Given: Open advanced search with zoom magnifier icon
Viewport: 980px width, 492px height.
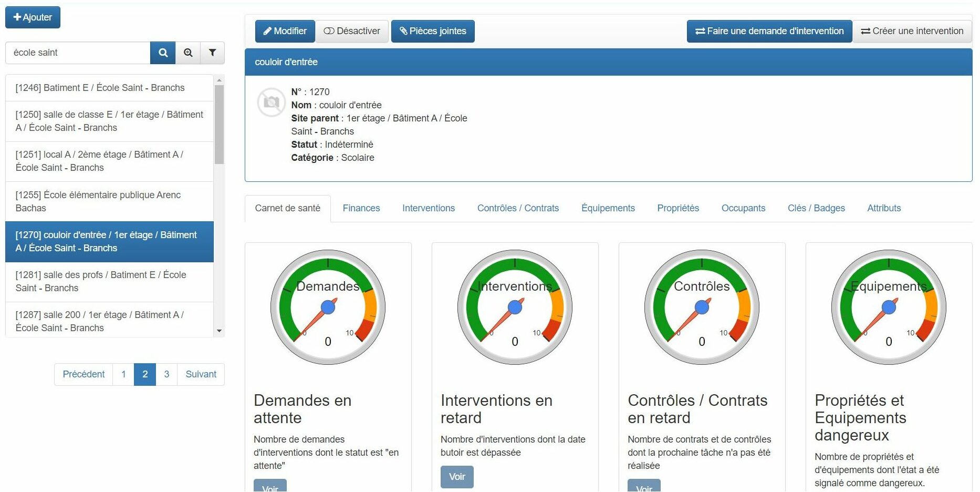Looking at the screenshot, I should tap(188, 53).
